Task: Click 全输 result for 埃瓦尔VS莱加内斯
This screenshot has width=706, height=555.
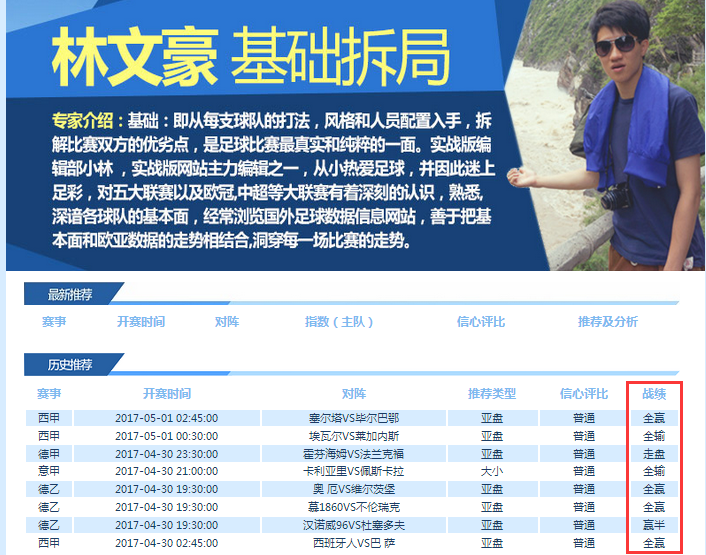Action: 654,436
